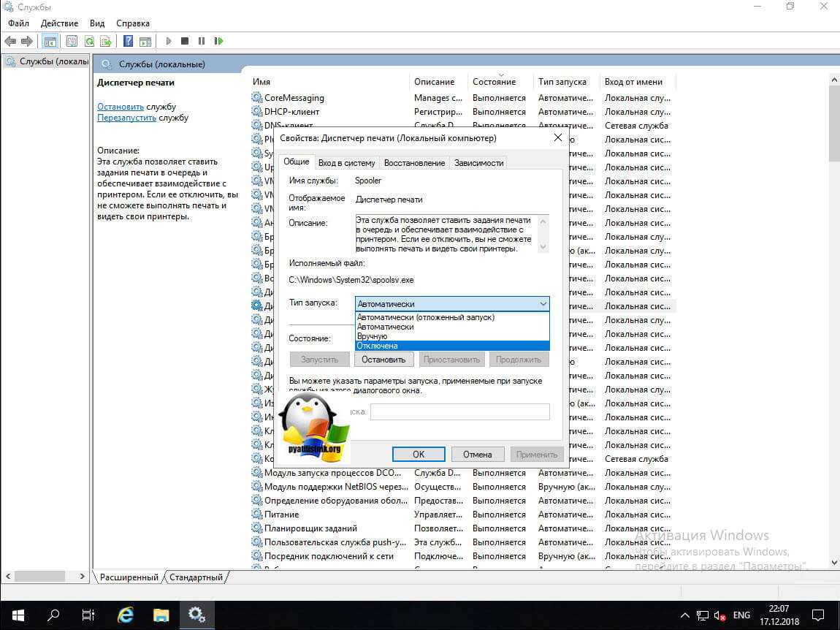The height and width of the screenshot is (630, 840).
Task: Toggle the Show/Hide Console Tree icon
Action: tap(50, 42)
